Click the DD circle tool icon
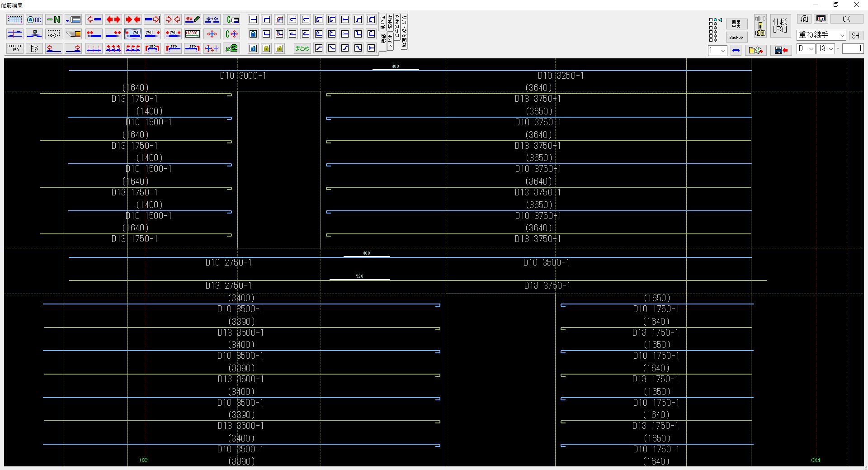 [x=34, y=19]
